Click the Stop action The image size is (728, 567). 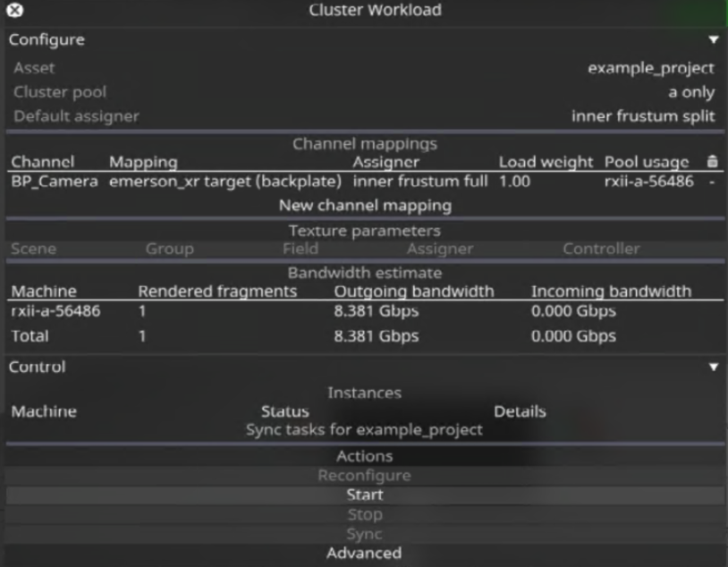pyautogui.click(x=365, y=514)
